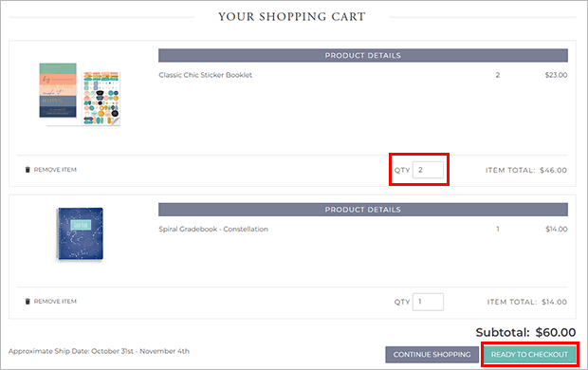The image size is (588, 370).
Task: Click the ITEM TOTAL $14.00 text
Action: [527, 302]
